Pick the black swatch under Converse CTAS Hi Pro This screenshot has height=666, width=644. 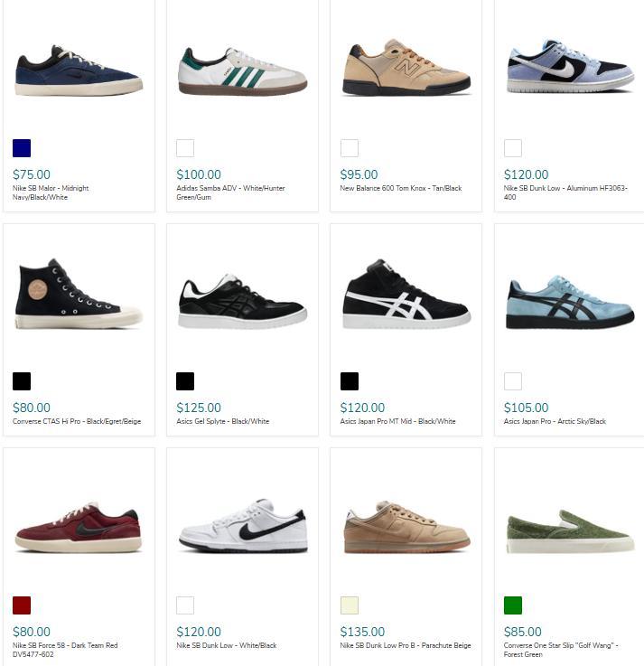22,381
